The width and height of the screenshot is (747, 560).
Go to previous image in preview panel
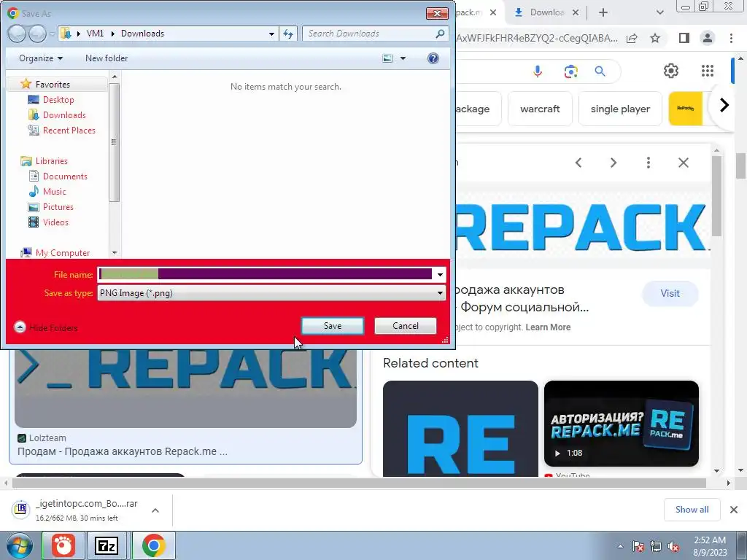578,163
